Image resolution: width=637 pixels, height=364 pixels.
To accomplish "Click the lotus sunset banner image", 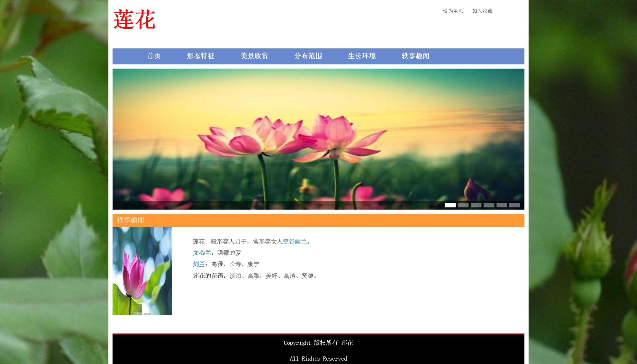I will click(x=318, y=137).
